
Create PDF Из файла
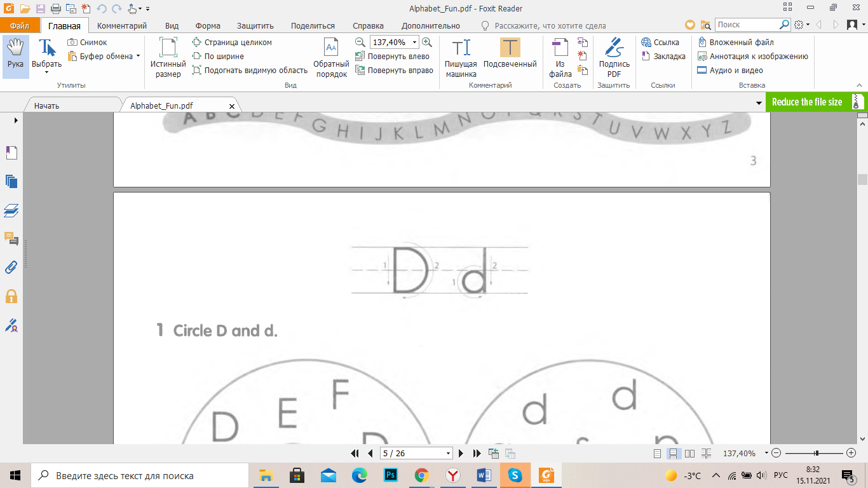(560, 57)
